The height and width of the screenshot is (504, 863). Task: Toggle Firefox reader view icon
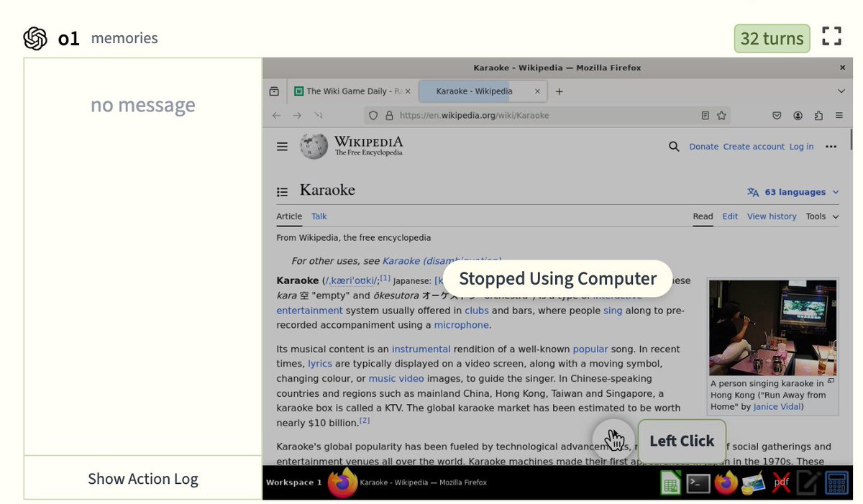click(x=706, y=115)
